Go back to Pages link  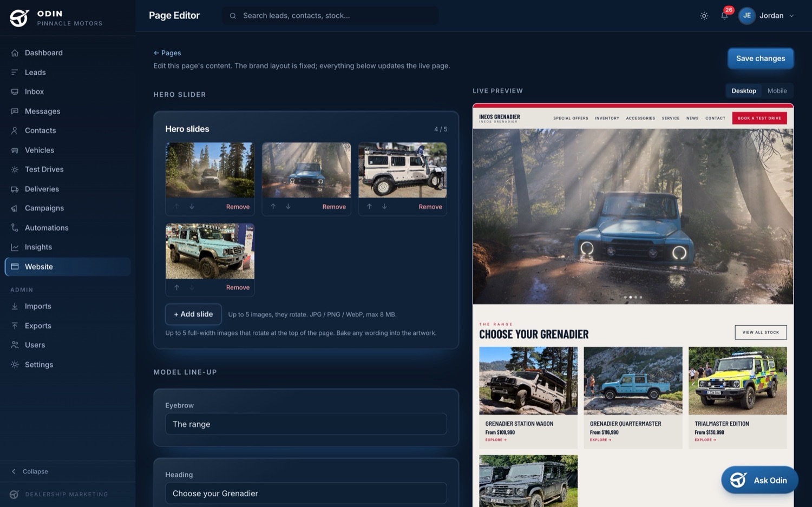pos(167,53)
